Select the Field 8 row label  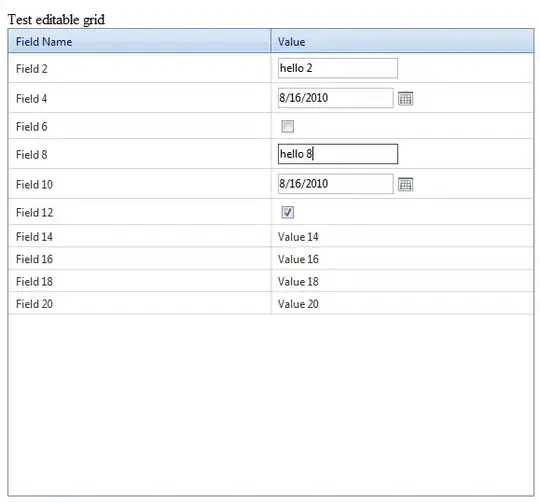tap(32, 155)
